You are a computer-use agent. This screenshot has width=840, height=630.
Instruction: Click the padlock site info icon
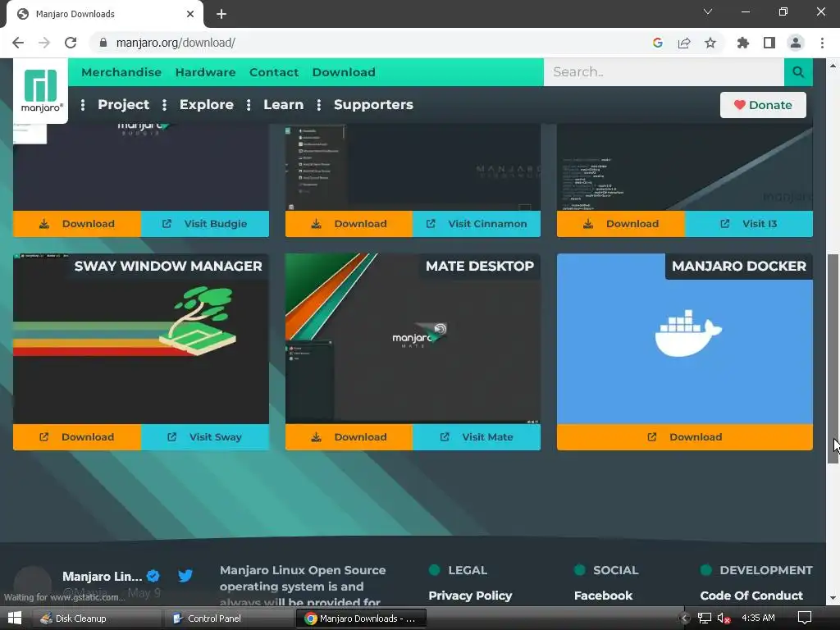point(103,43)
